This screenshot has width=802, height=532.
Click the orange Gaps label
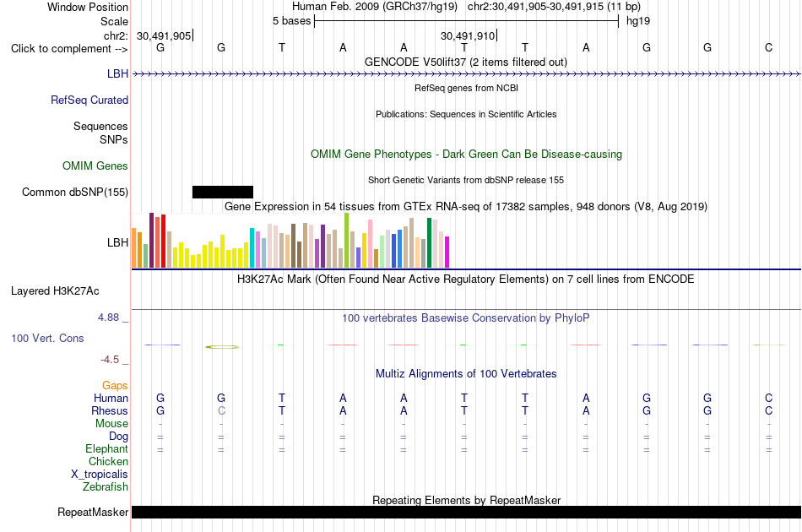tap(115, 385)
